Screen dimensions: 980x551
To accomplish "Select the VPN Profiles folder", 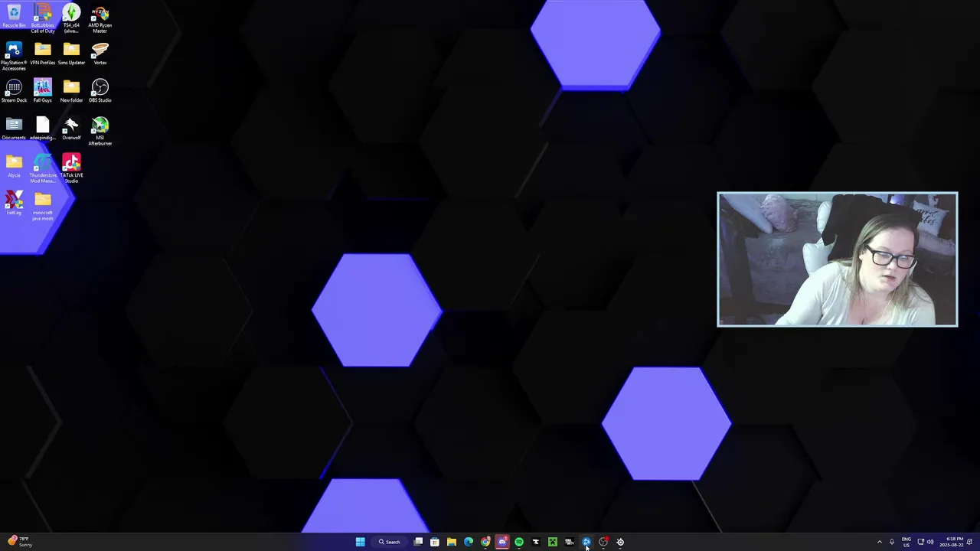I will pos(42,54).
